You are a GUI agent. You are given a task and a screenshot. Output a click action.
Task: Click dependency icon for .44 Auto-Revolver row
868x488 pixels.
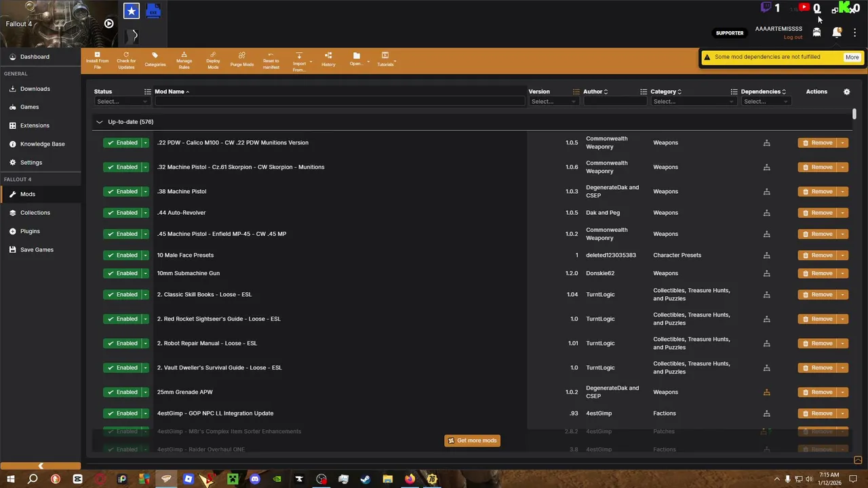[767, 213]
